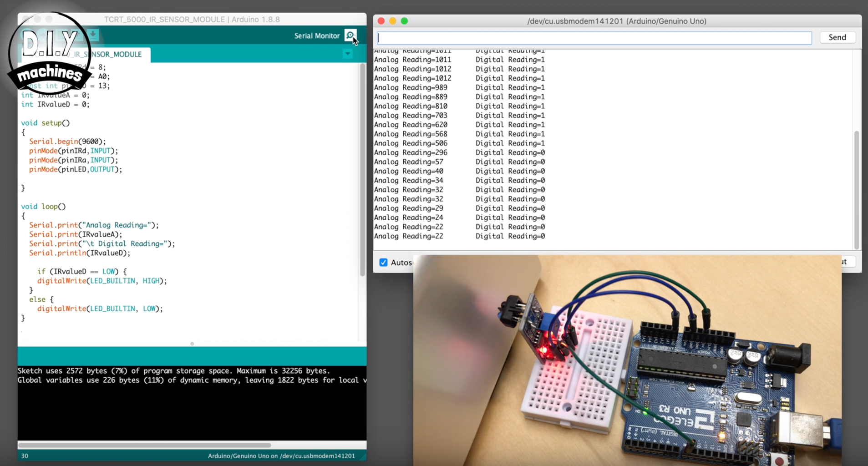
Task: Click the serial output vertical scrollbar
Action: 856,190
